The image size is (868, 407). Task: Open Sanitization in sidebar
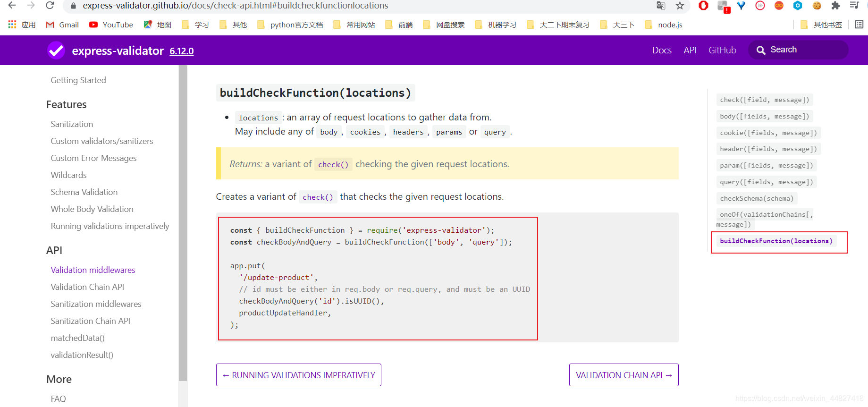click(72, 124)
